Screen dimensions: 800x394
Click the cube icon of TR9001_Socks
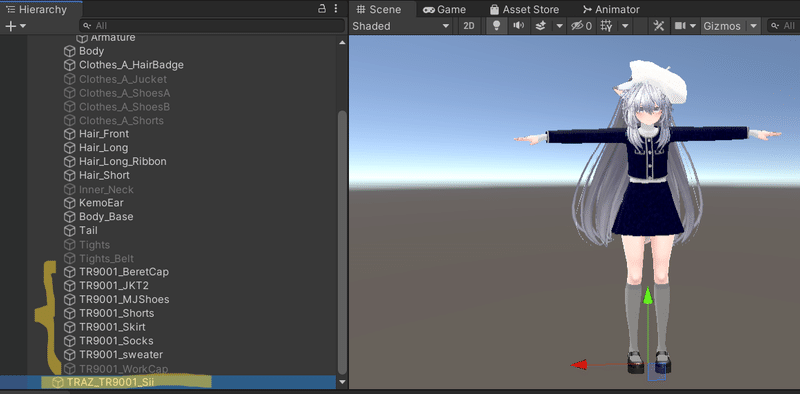69,340
